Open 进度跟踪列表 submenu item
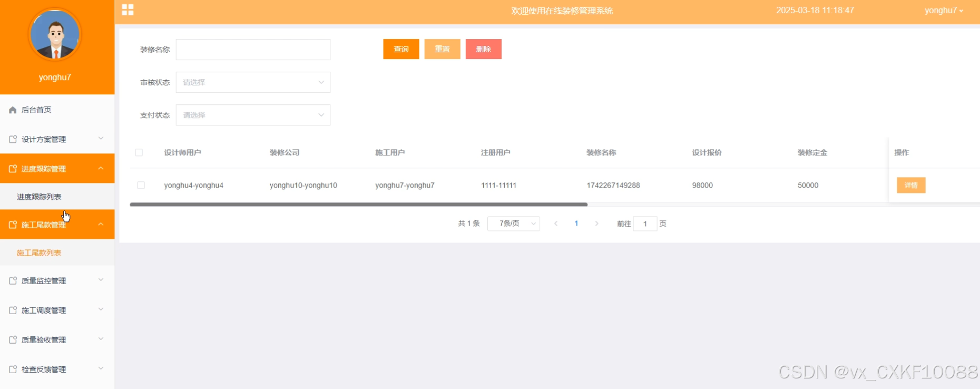980x389 pixels. tap(57, 197)
